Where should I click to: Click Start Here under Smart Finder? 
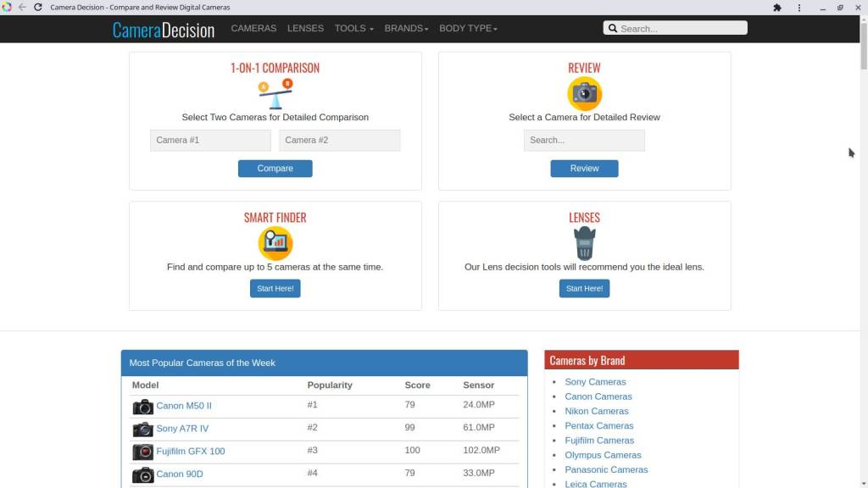pos(275,288)
